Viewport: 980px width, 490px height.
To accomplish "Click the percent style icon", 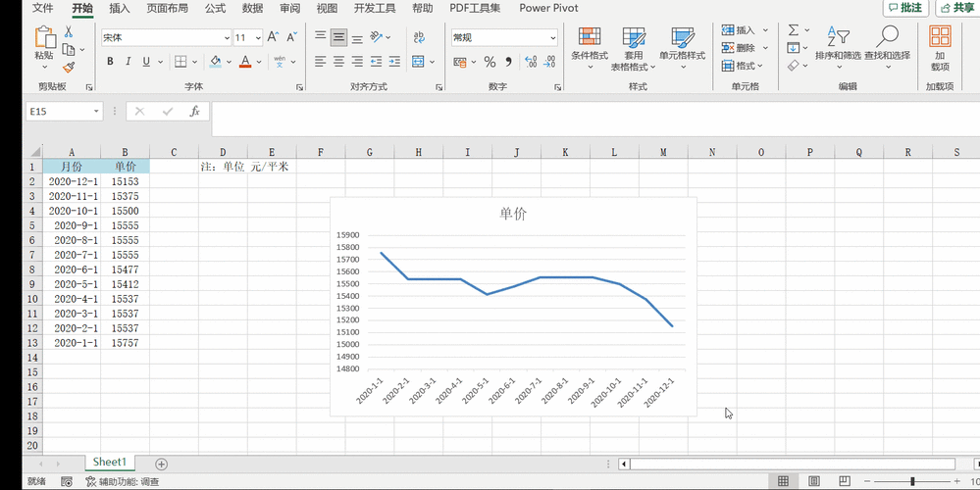I will (x=490, y=62).
